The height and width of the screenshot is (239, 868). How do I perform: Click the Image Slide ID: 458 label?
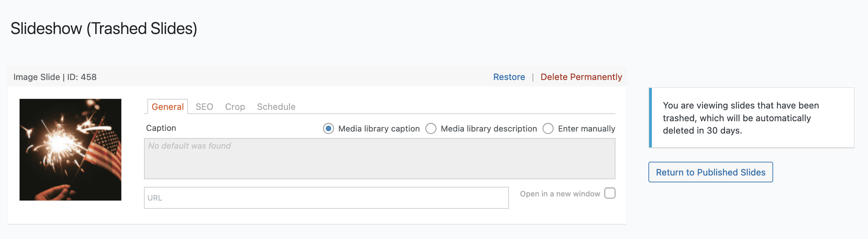point(55,77)
